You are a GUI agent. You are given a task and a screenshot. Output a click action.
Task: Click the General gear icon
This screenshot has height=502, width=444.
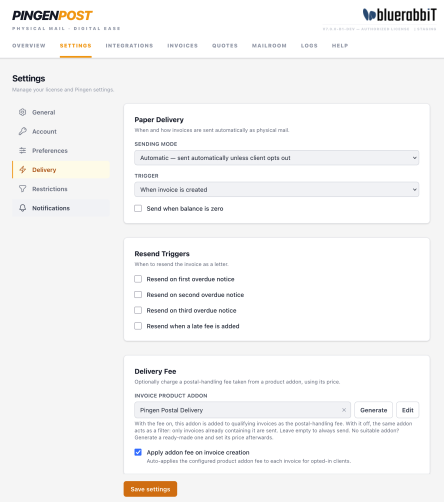tap(22, 112)
